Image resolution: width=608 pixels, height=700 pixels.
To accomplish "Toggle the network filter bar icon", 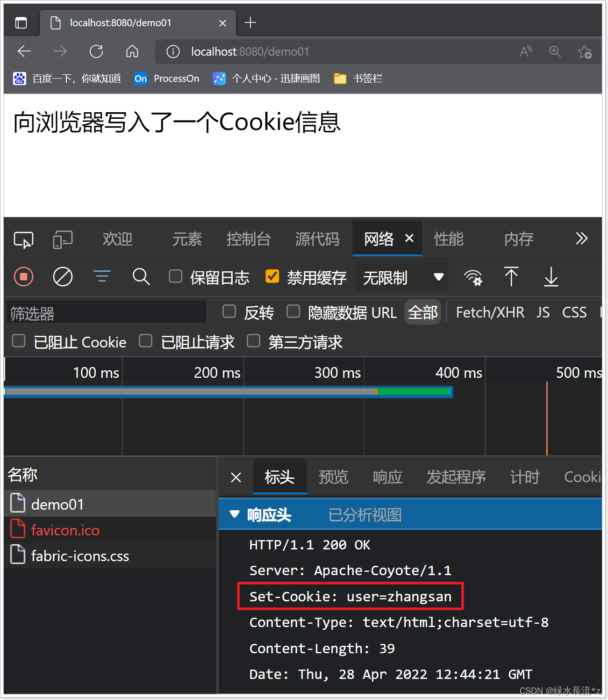I will tap(102, 277).
